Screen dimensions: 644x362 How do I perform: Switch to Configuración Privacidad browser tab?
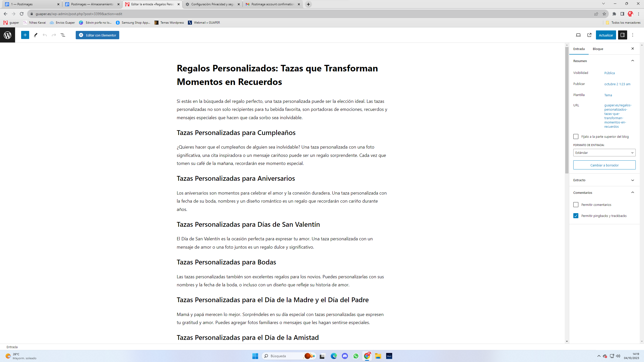[212, 4]
